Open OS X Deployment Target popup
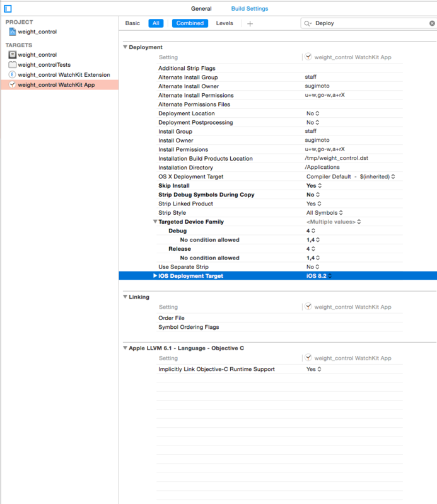Viewport: 437px width, 504px height. coord(351,176)
